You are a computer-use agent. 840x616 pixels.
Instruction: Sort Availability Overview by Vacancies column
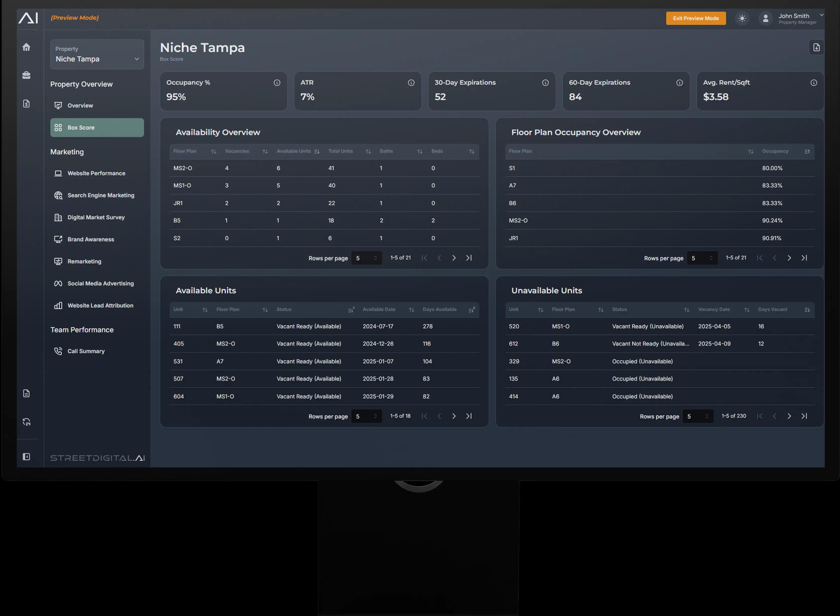(265, 152)
